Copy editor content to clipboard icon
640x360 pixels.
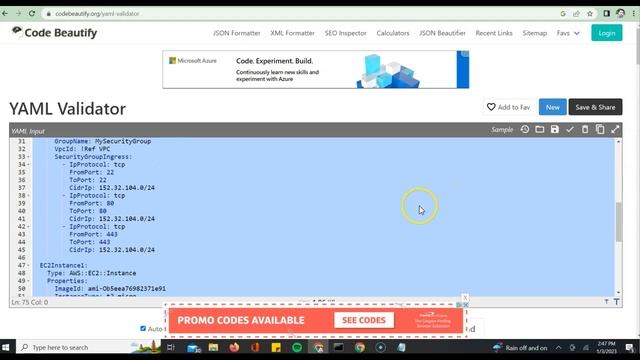click(x=600, y=129)
